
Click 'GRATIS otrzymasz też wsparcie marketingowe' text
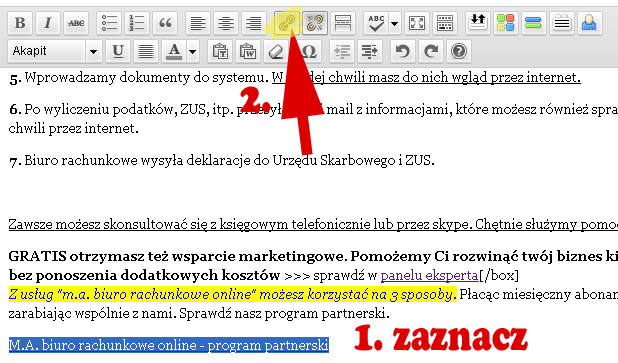[x=177, y=256]
